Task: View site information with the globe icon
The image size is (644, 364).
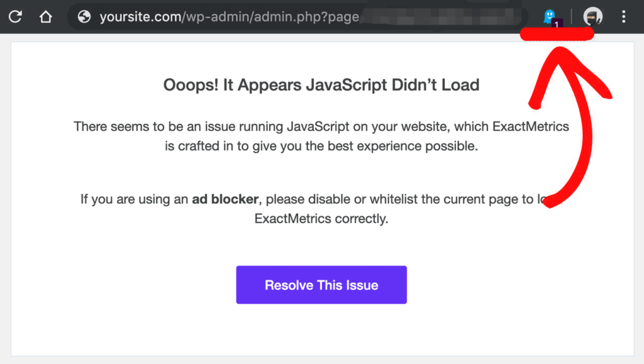Action: [84, 17]
